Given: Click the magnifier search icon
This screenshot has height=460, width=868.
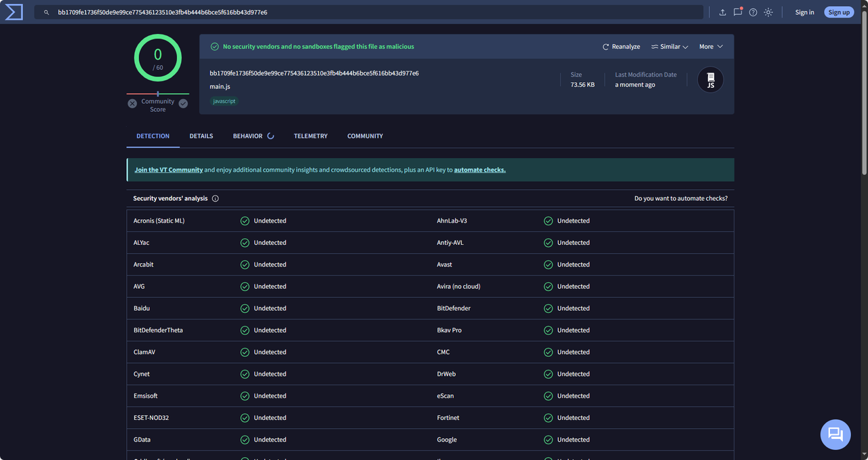Looking at the screenshot, I should point(46,12).
